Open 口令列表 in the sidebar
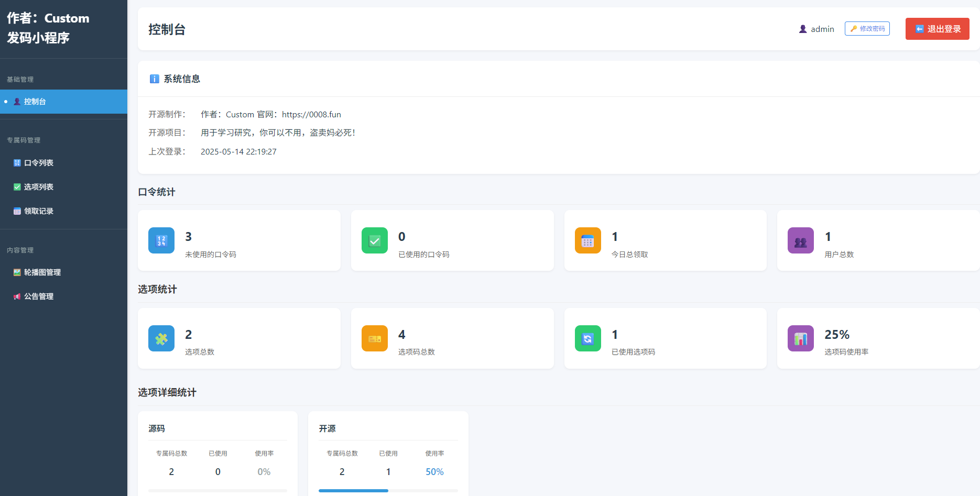The width and height of the screenshot is (980, 496). coord(38,163)
